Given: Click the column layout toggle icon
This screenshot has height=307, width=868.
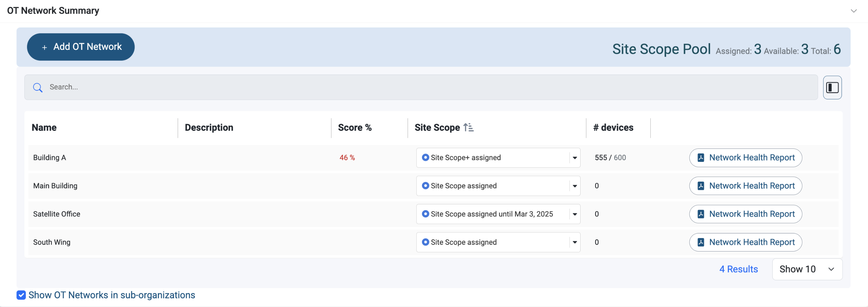Looking at the screenshot, I should click(x=832, y=88).
